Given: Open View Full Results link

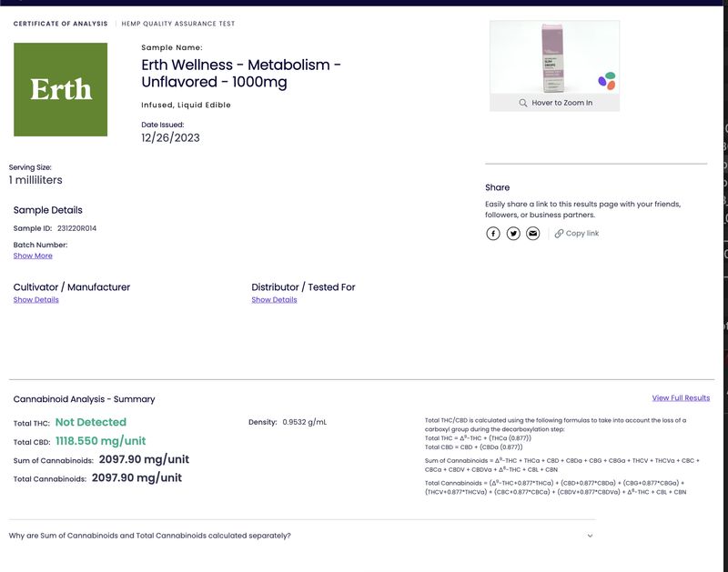Looking at the screenshot, I should click(681, 398).
